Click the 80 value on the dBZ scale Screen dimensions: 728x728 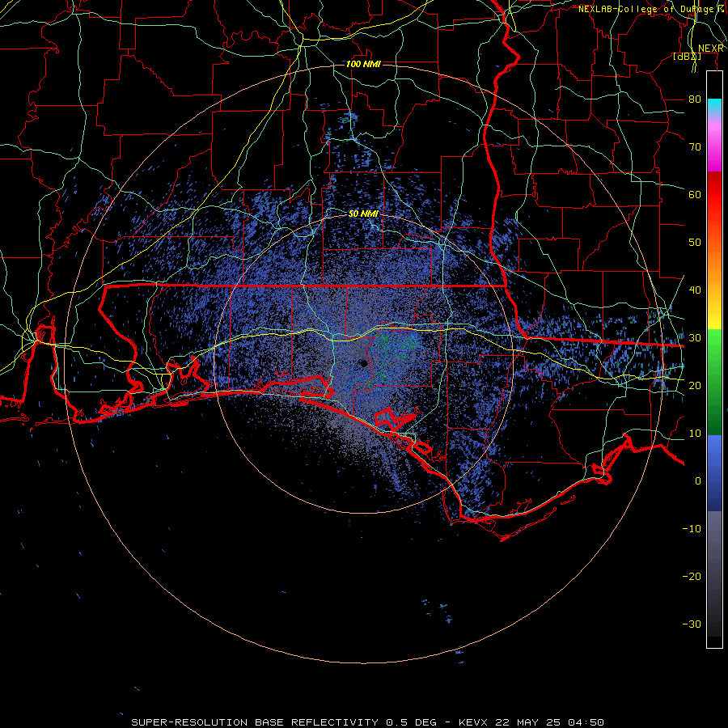695,99
